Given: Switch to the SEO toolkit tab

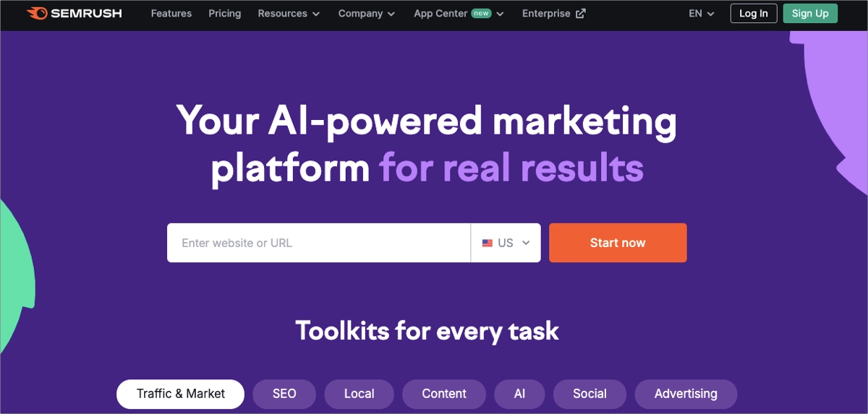Looking at the screenshot, I should pos(284,394).
